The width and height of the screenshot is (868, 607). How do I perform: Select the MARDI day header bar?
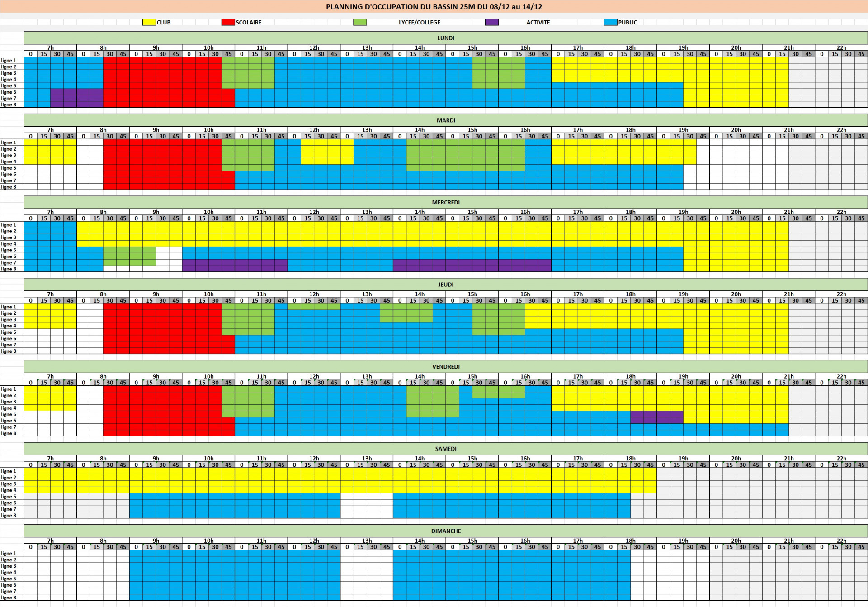pos(445,120)
